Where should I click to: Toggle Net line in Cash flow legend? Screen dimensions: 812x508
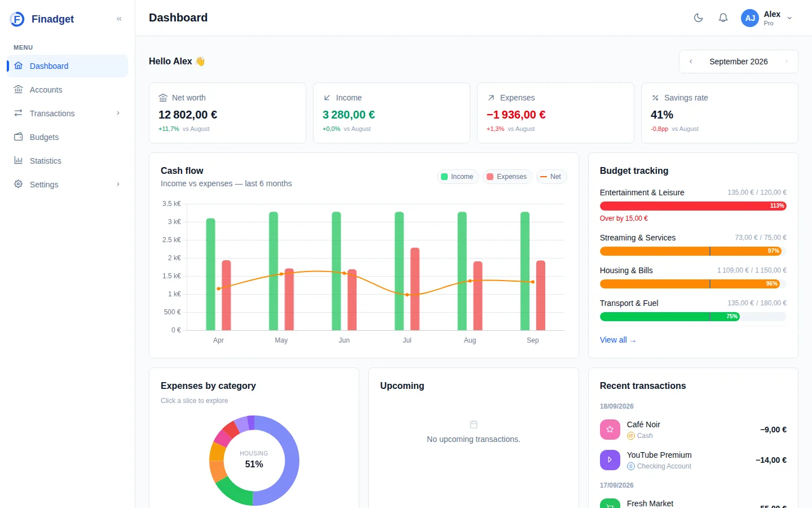tap(551, 177)
